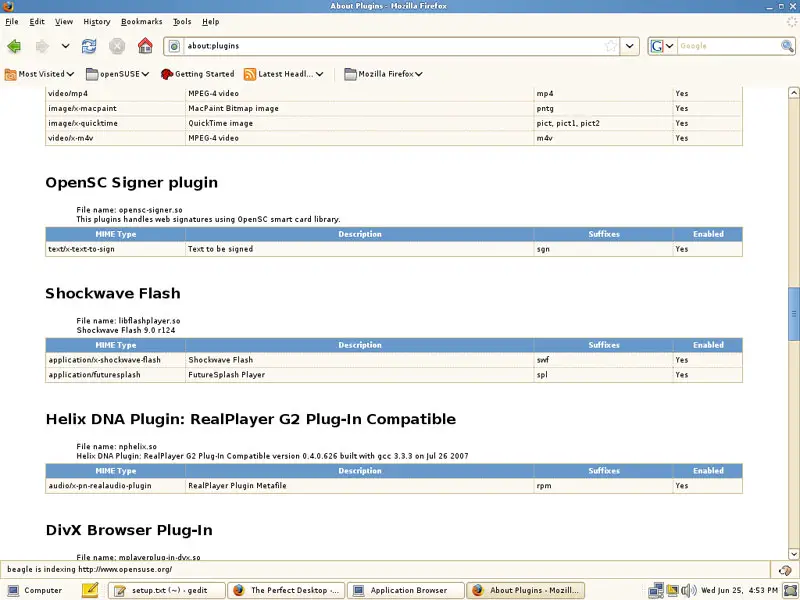Open the Tools menu
800x600 pixels.
(x=182, y=21)
